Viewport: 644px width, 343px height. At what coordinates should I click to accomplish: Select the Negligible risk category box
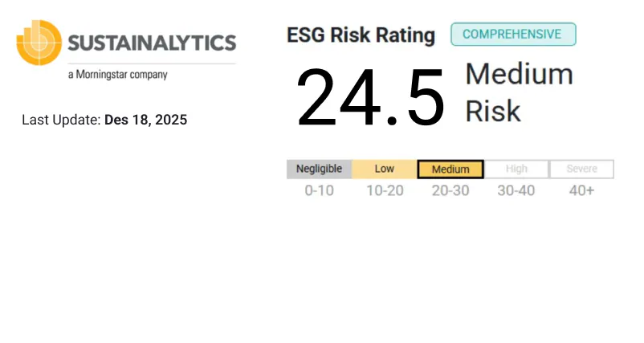tap(319, 169)
